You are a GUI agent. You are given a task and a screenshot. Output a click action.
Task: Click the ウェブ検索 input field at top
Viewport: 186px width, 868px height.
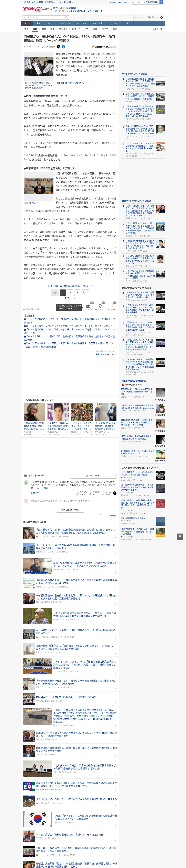coord(137,2)
